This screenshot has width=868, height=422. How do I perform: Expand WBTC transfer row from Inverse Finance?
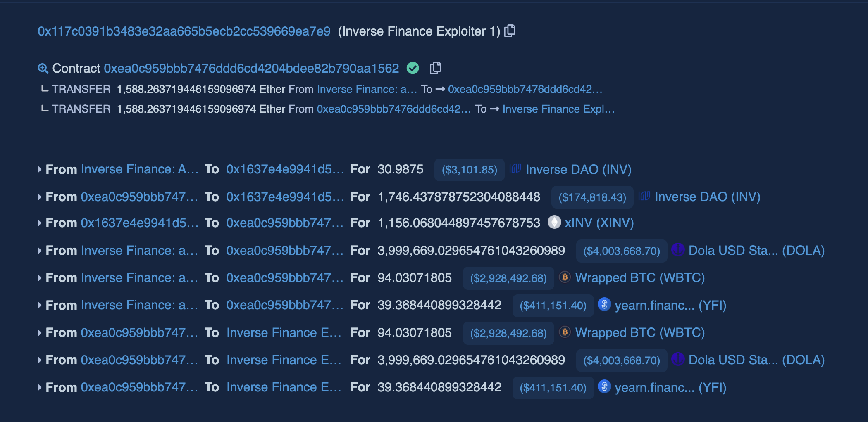(x=39, y=278)
